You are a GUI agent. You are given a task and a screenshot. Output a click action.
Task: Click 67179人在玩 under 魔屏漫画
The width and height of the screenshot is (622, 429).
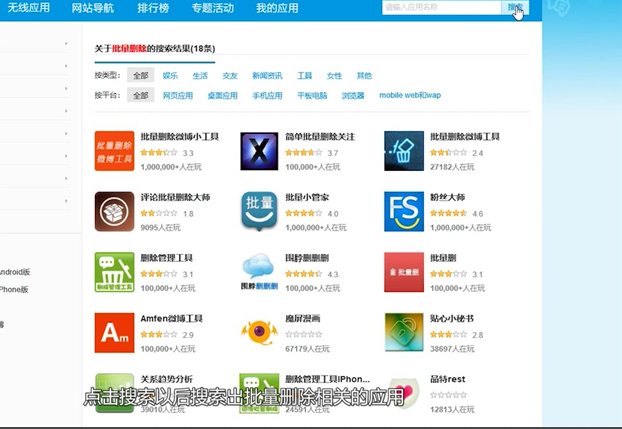tap(307, 349)
